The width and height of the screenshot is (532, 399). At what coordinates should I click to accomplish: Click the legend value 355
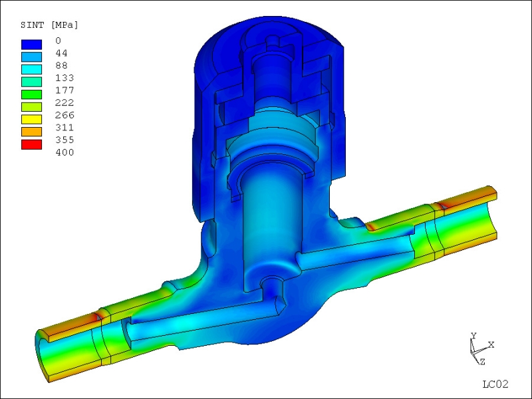pyautogui.click(x=65, y=140)
